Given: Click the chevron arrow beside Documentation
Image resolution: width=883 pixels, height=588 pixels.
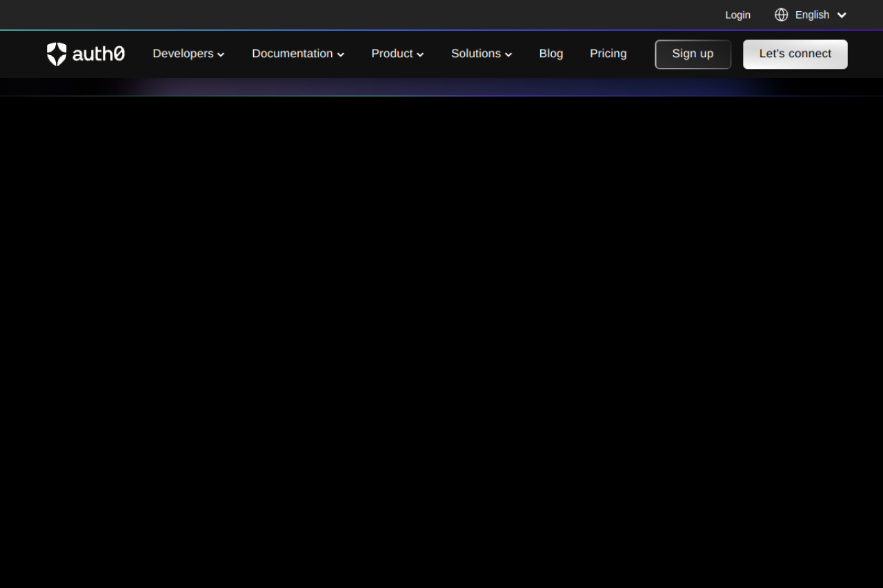Looking at the screenshot, I should tap(341, 54).
